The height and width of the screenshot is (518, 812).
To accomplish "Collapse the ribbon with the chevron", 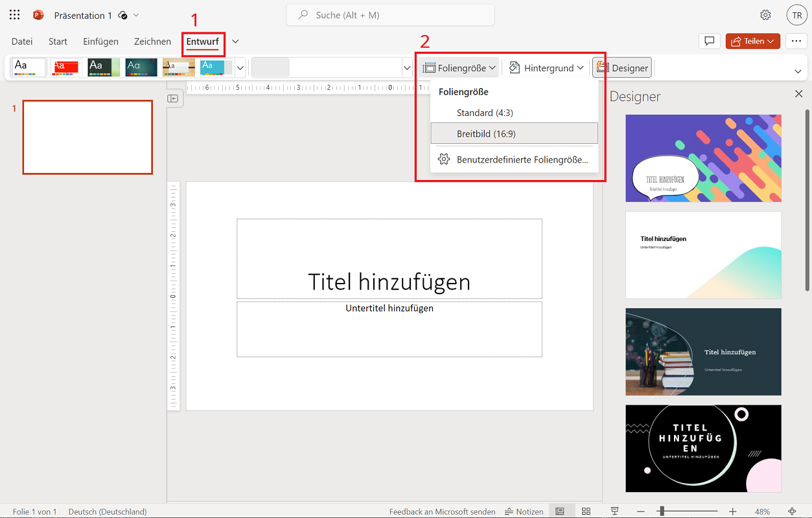I will (x=798, y=71).
